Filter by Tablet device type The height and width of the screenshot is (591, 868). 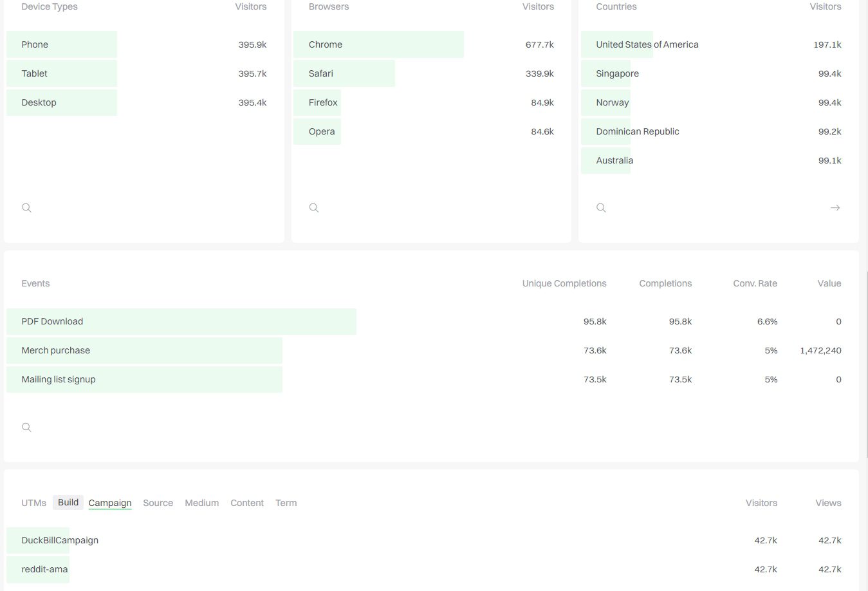point(144,73)
